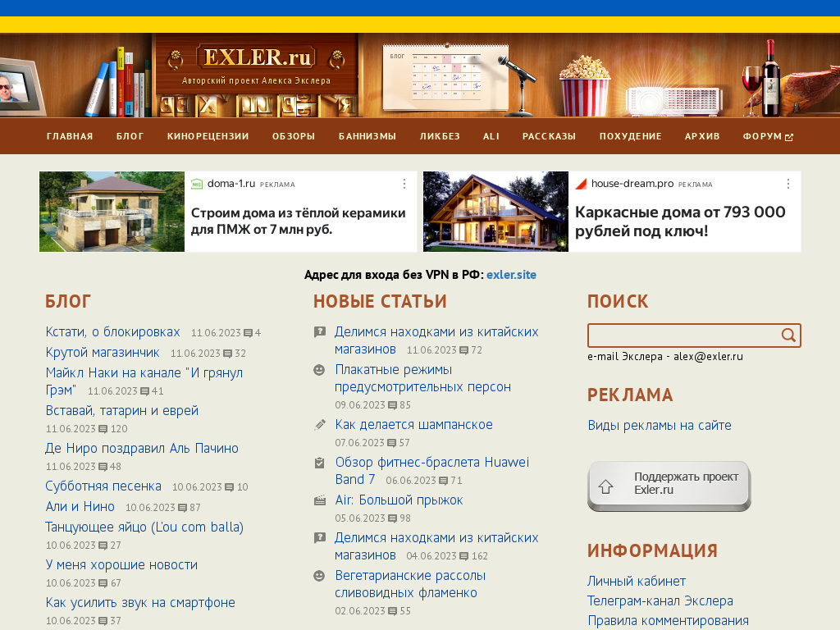Click the wine bottle image in header
The height and width of the screenshot is (630, 840).
(x=771, y=78)
